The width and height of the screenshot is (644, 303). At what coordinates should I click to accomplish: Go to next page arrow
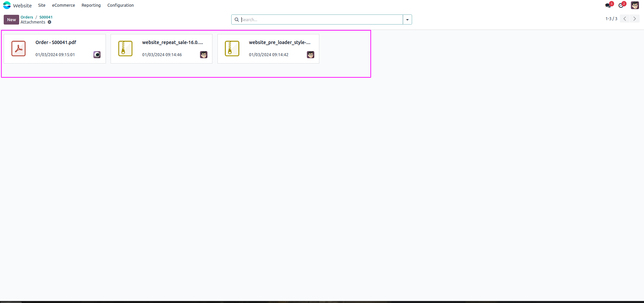click(635, 19)
